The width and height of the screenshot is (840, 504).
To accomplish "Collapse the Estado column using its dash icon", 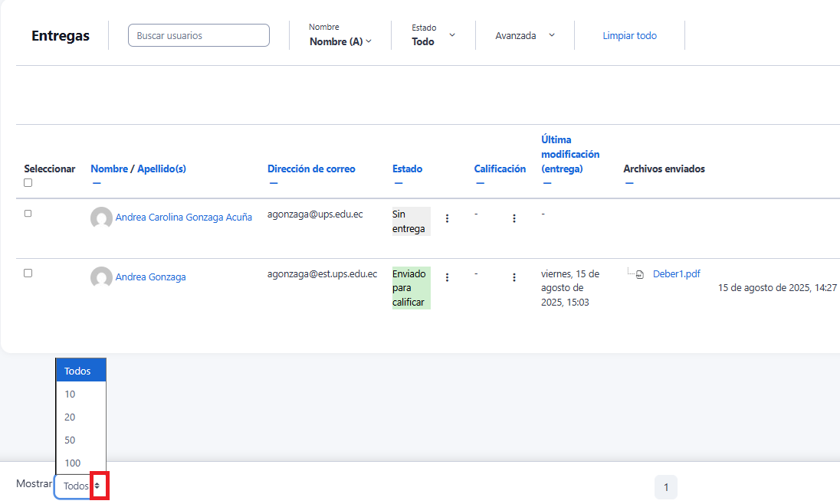I will click(x=399, y=183).
